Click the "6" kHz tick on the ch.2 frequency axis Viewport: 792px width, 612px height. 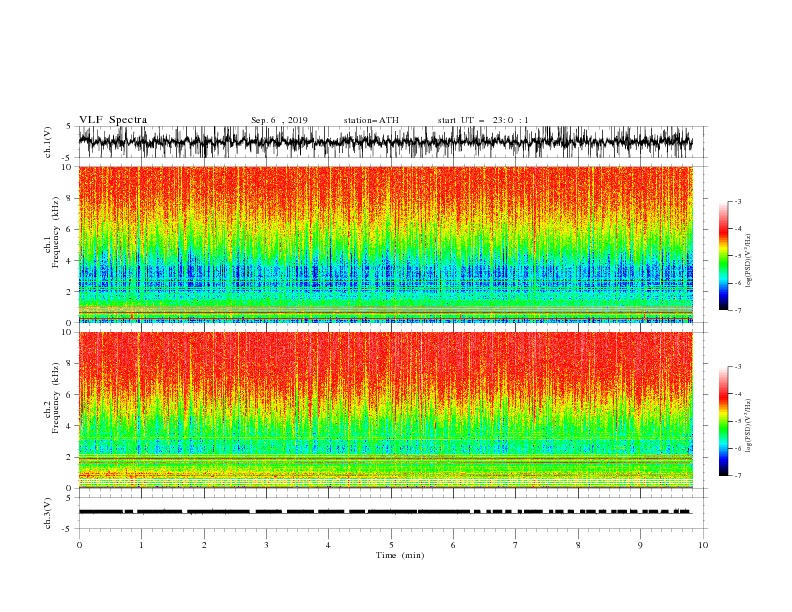tap(71, 394)
